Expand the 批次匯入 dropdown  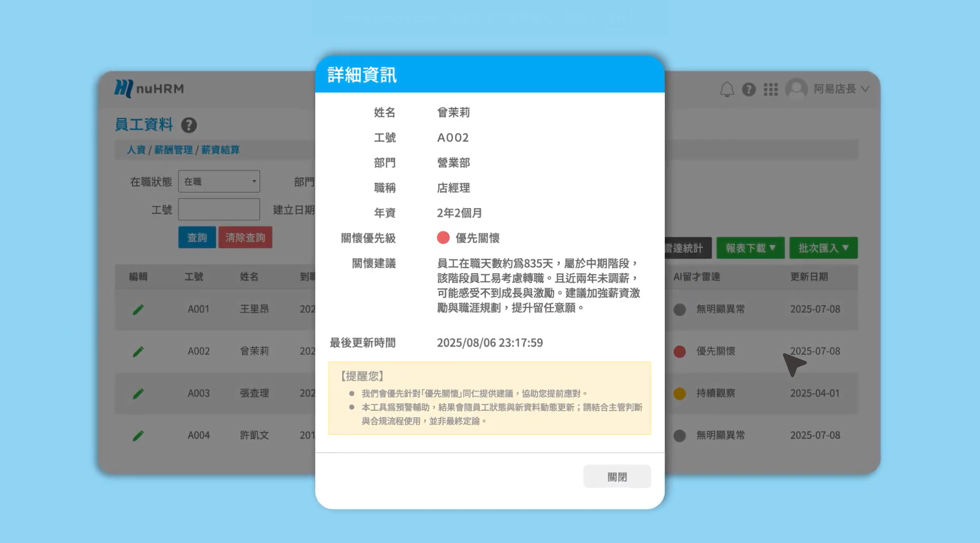coord(823,248)
